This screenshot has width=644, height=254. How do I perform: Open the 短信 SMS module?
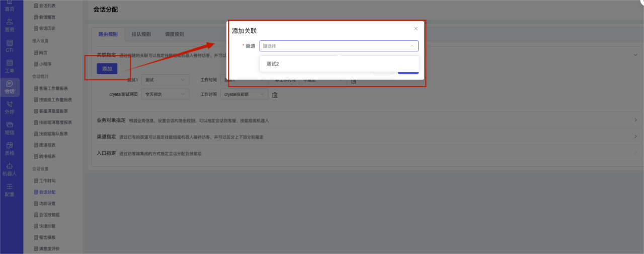(x=10, y=129)
